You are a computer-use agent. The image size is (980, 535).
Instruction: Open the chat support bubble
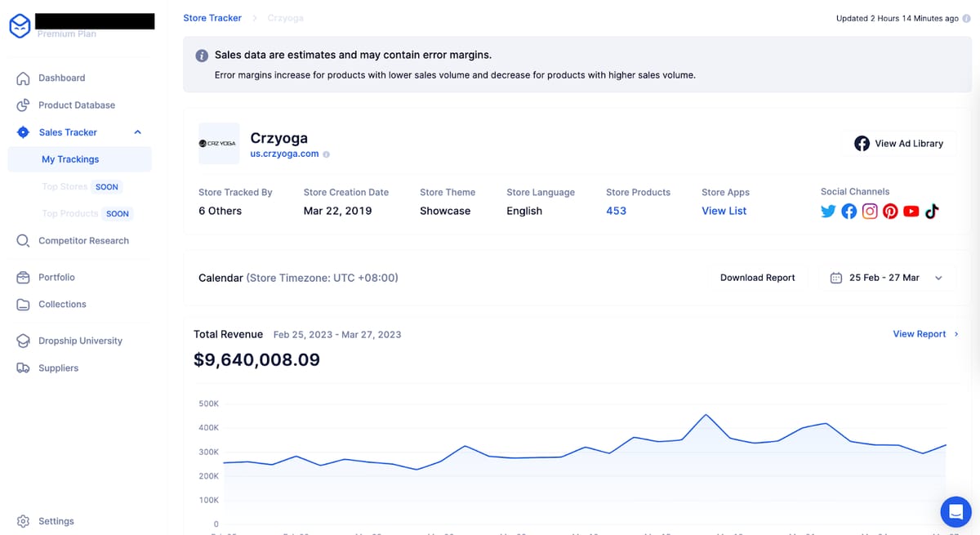(x=955, y=511)
